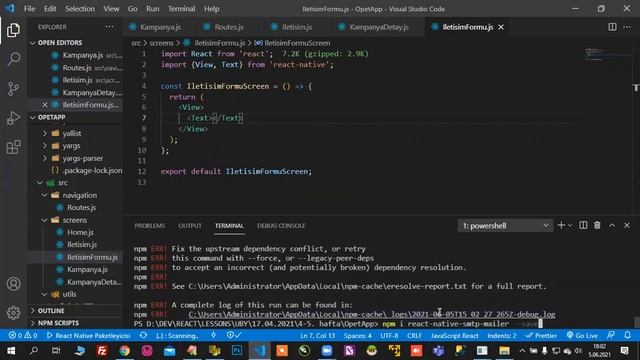Close IletisimFormu.js in Open Editors

(x=45, y=105)
